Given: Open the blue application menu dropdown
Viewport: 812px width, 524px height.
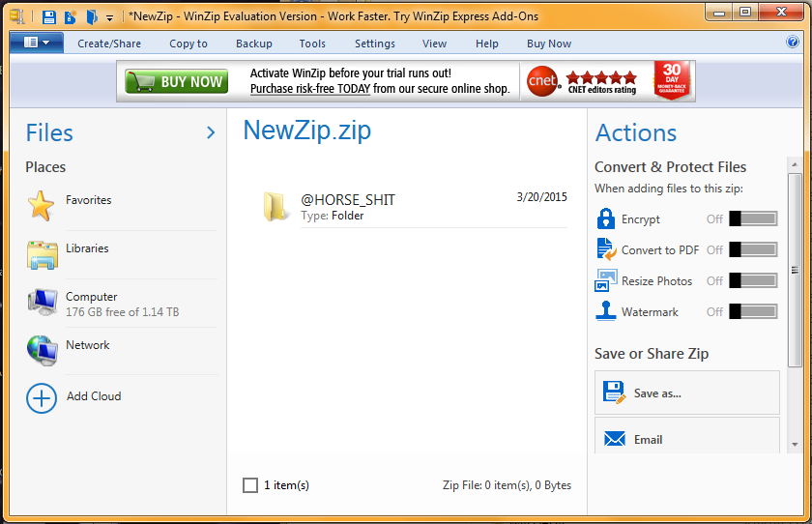Looking at the screenshot, I should [x=37, y=43].
